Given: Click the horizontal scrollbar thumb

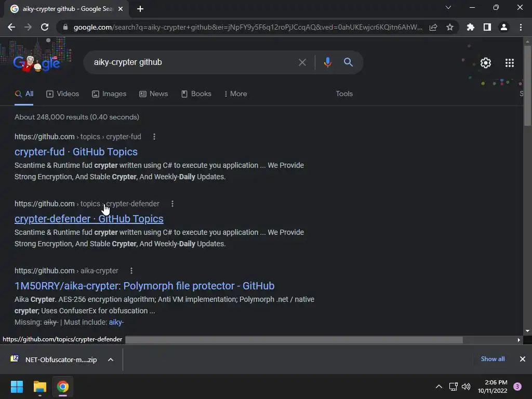Looking at the screenshot, I should (294, 340).
